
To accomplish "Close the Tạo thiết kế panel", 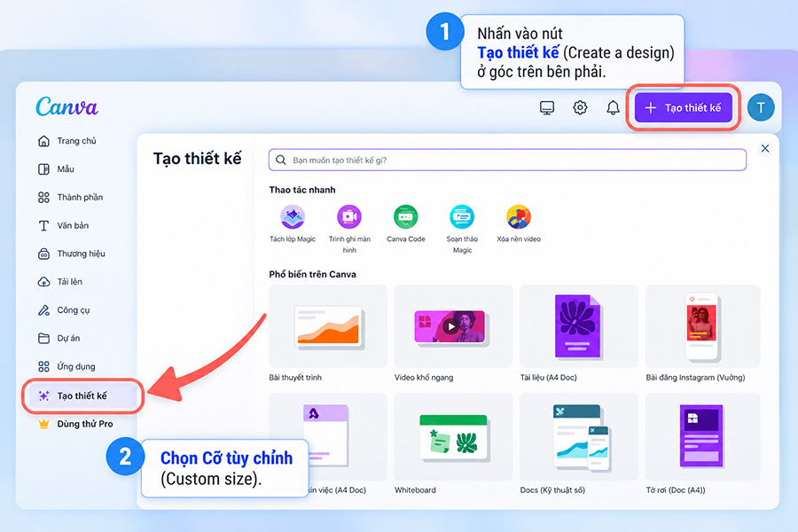I will [x=765, y=149].
